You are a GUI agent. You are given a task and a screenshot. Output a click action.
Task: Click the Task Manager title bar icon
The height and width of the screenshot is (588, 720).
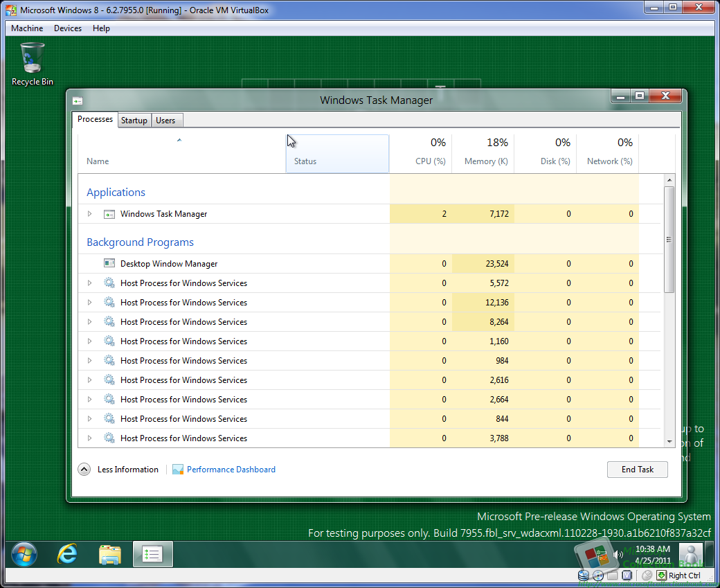[x=78, y=100]
